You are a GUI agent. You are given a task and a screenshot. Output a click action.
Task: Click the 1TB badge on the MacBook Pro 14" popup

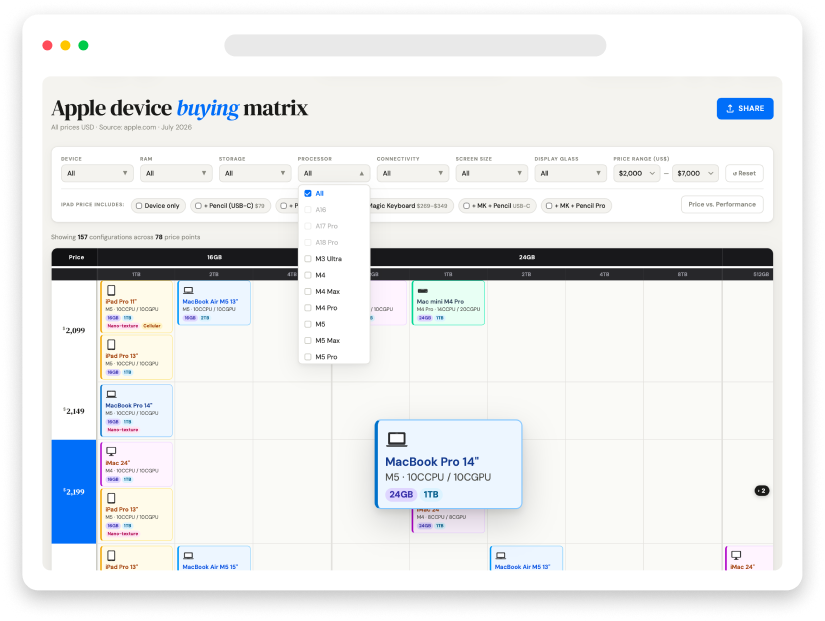tap(431, 495)
